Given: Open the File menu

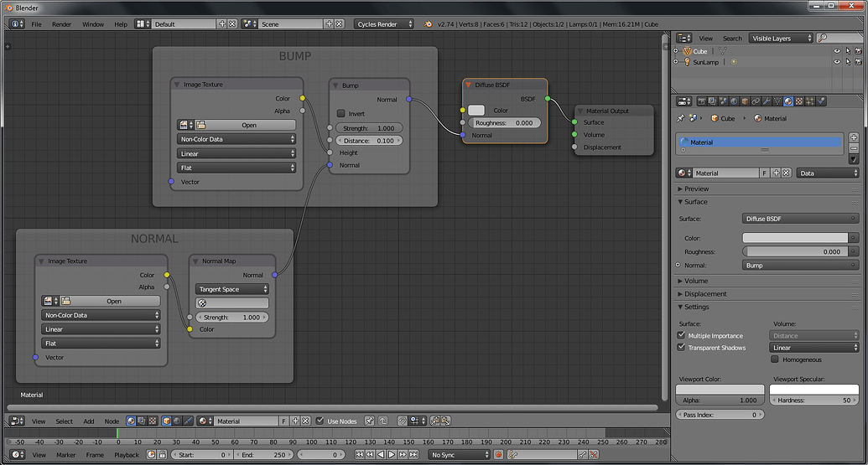Looking at the screenshot, I should [x=37, y=24].
